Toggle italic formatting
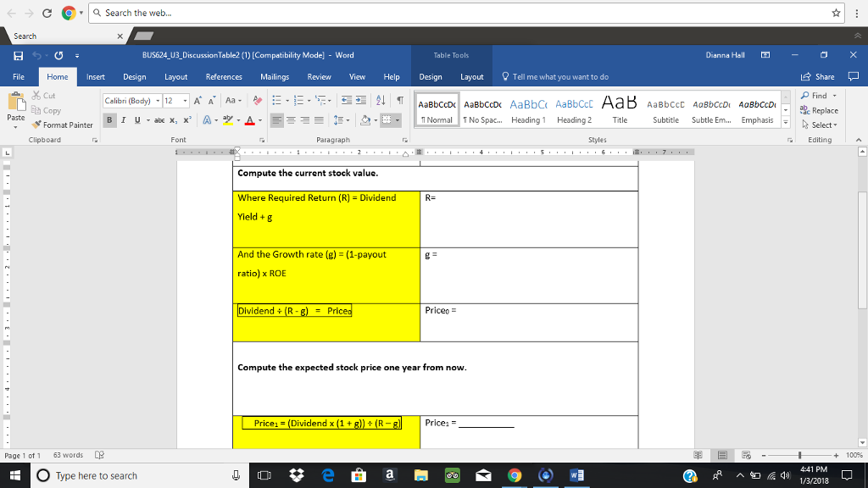The width and height of the screenshot is (868, 488). coord(123,119)
